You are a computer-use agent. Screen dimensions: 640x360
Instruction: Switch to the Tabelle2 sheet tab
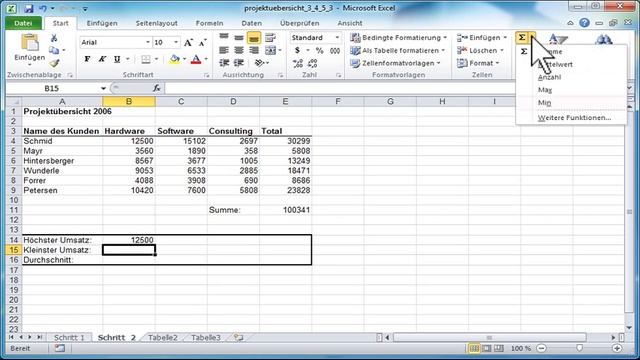162,338
